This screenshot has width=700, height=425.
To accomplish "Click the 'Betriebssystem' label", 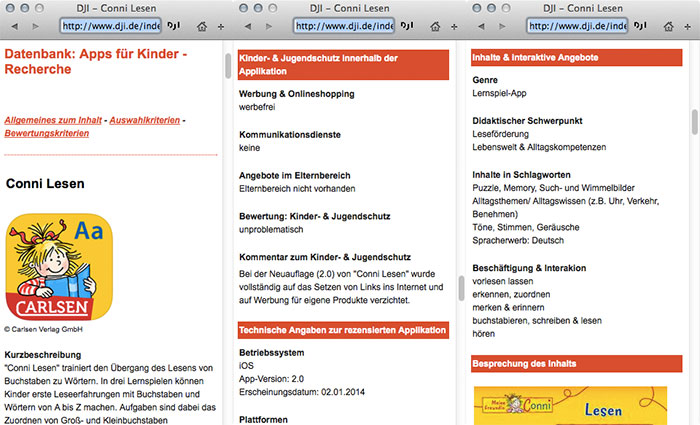I will coord(272,353).
